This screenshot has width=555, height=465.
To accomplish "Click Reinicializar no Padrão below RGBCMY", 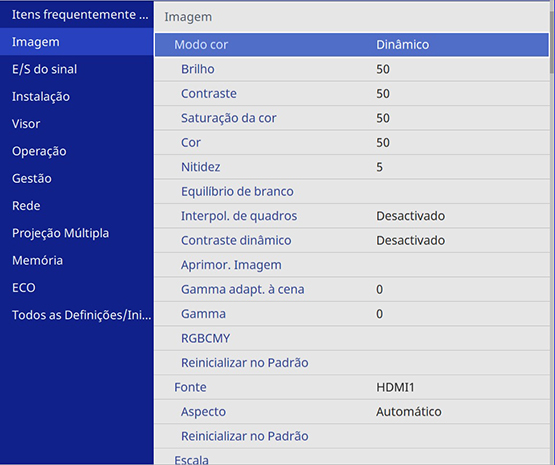I will pyautogui.click(x=352, y=363).
